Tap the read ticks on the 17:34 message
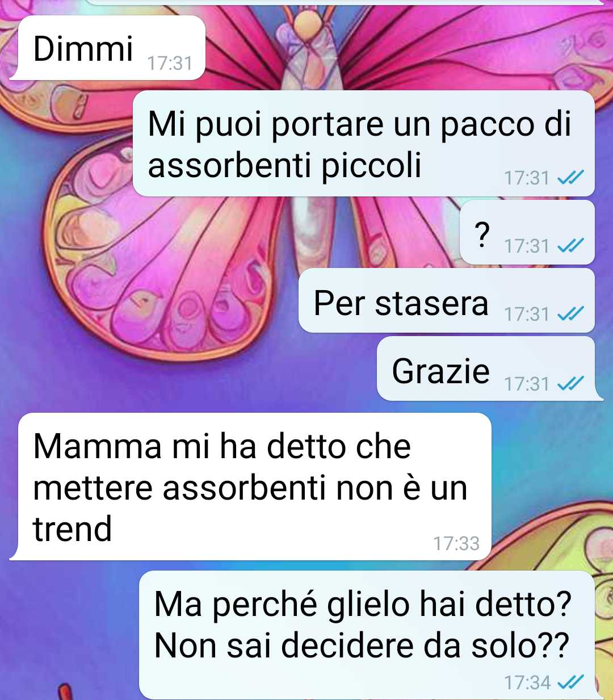 click(570, 682)
